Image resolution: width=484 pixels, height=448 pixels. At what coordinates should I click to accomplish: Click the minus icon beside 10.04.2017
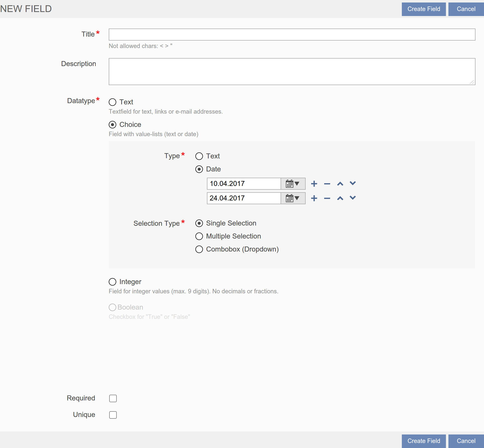pos(327,184)
